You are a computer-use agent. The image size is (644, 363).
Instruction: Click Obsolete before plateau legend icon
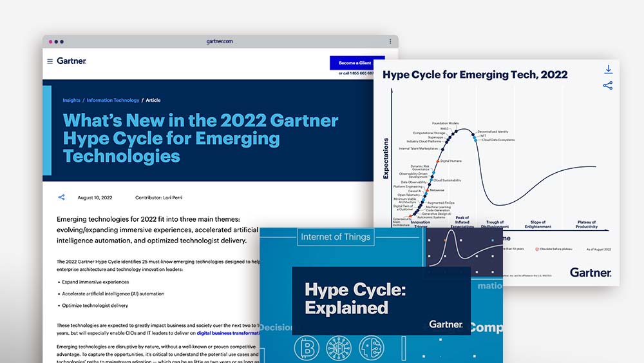[537, 249]
